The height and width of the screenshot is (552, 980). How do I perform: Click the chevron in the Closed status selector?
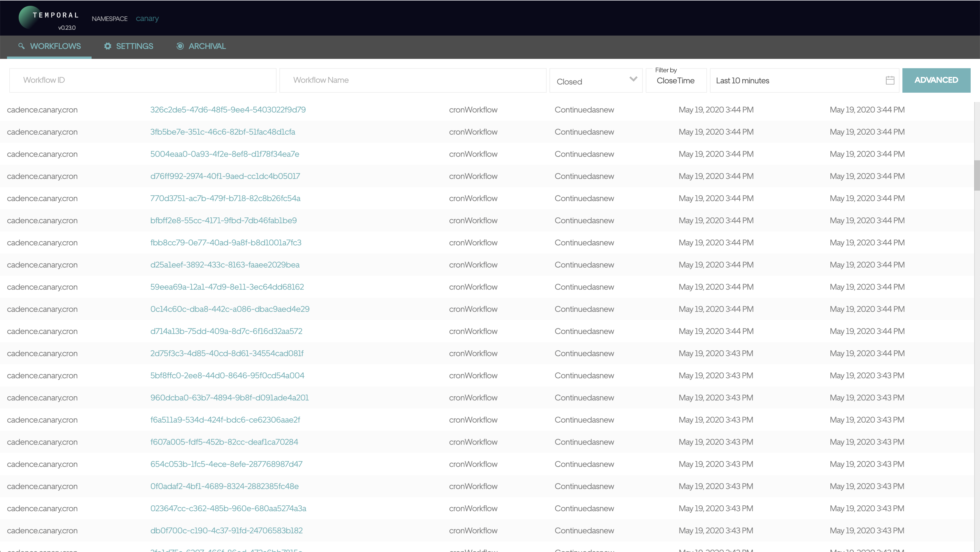coord(633,79)
